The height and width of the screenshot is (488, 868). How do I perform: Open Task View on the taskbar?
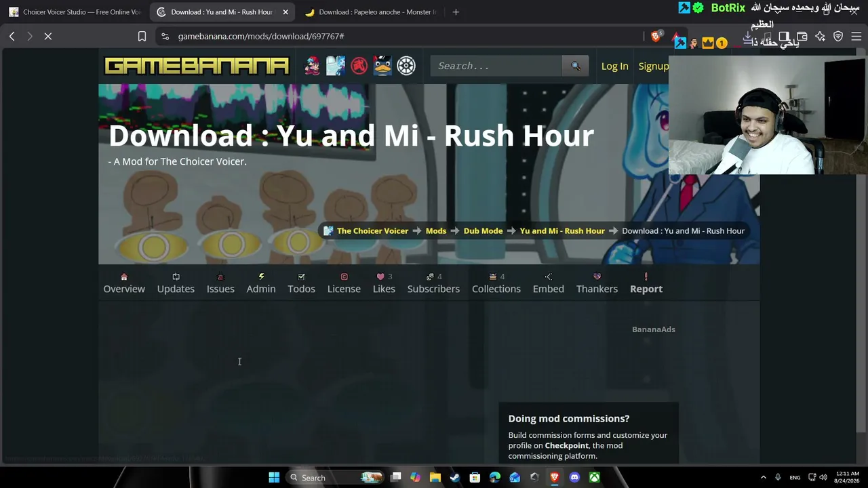tap(396, 477)
